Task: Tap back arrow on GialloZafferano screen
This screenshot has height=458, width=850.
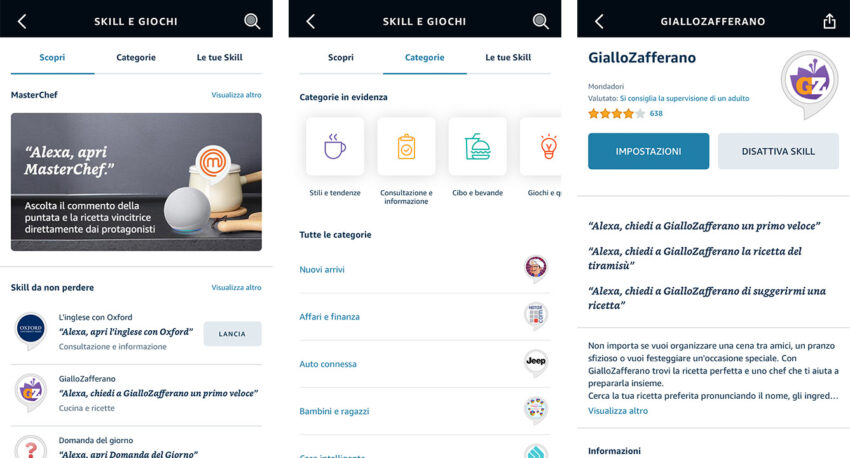Action: (599, 21)
